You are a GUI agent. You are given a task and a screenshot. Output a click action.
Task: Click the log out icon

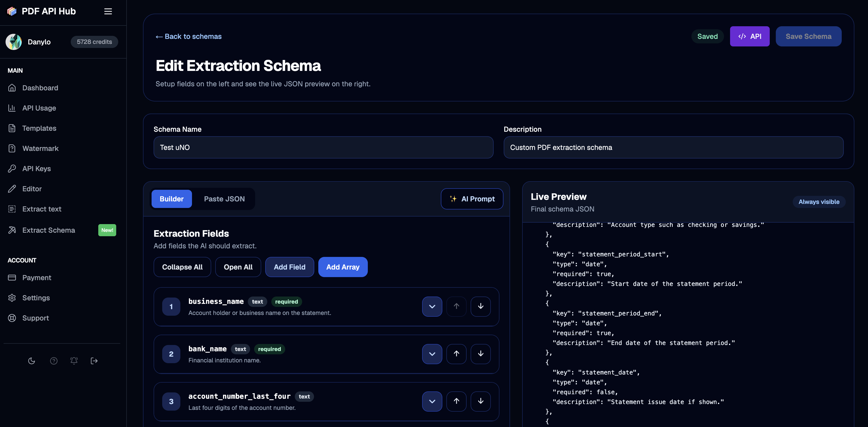click(x=94, y=361)
